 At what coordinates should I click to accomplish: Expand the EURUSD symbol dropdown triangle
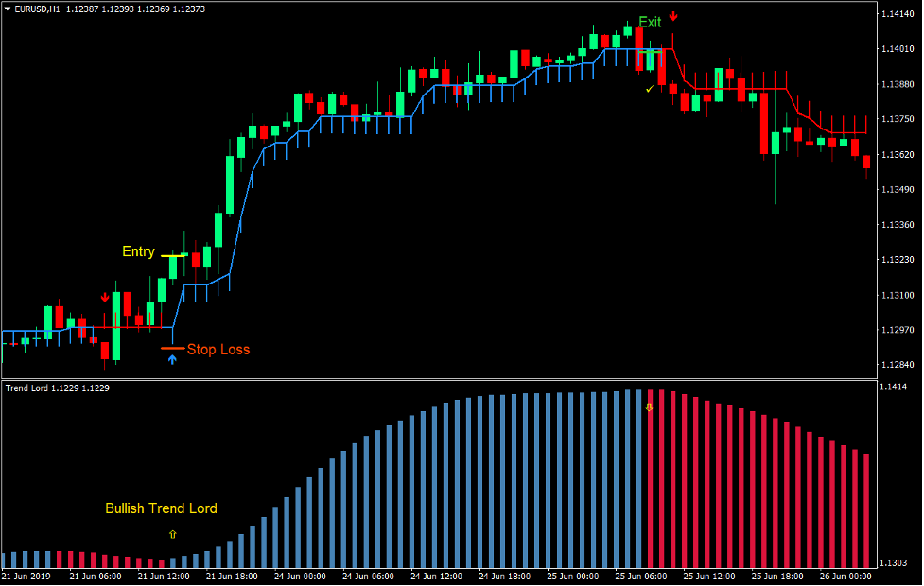tap(8, 7)
